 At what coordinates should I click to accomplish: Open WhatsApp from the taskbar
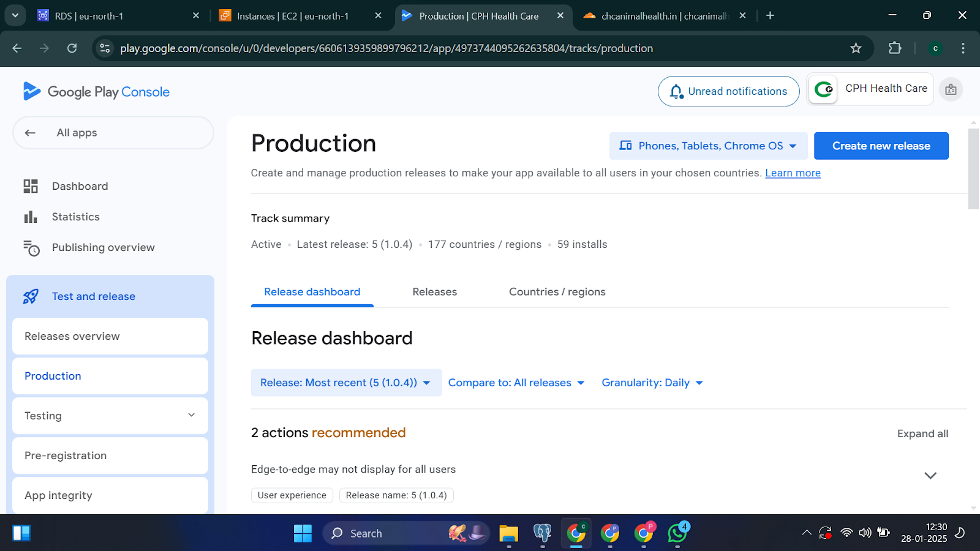[x=677, y=533]
